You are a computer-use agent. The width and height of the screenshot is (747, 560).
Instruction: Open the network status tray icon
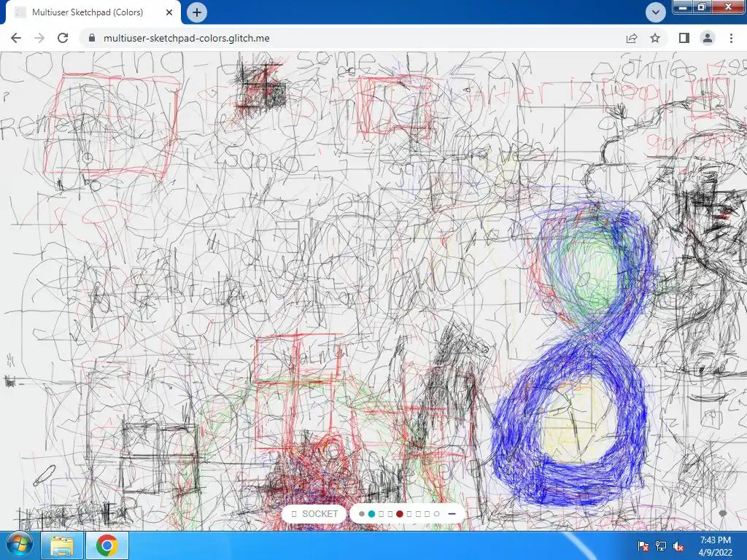coord(661,546)
